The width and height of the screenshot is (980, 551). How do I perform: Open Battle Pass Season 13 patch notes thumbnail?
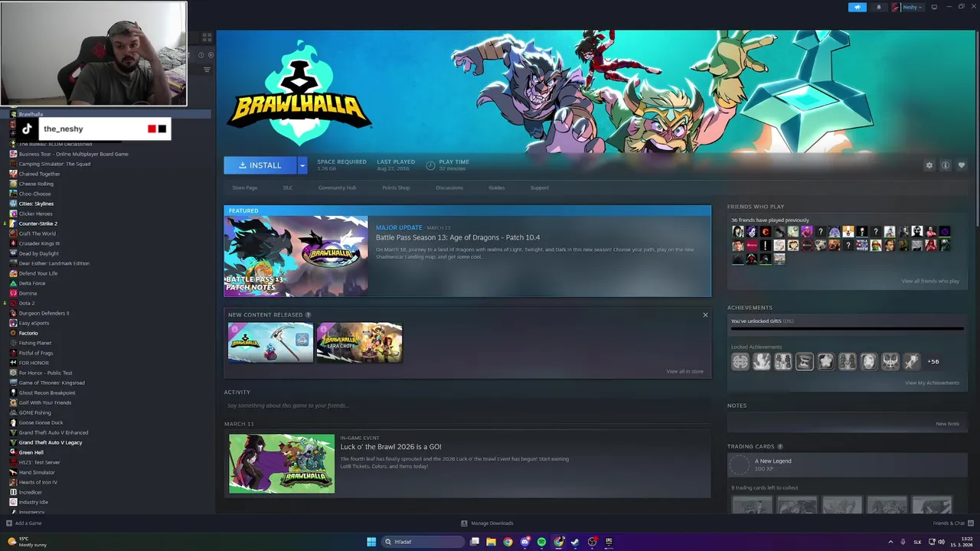pos(296,256)
